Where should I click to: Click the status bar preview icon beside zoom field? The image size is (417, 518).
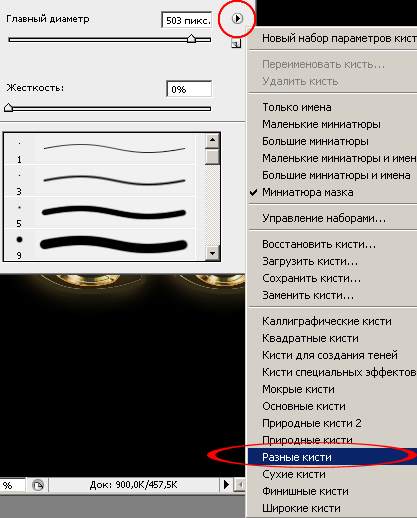point(38,485)
